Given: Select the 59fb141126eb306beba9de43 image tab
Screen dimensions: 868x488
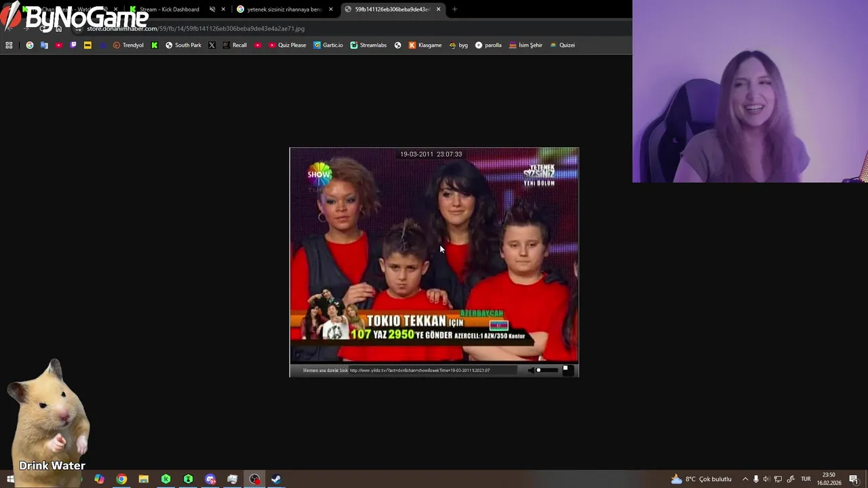Looking at the screenshot, I should pyautogui.click(x=392, y=9).
